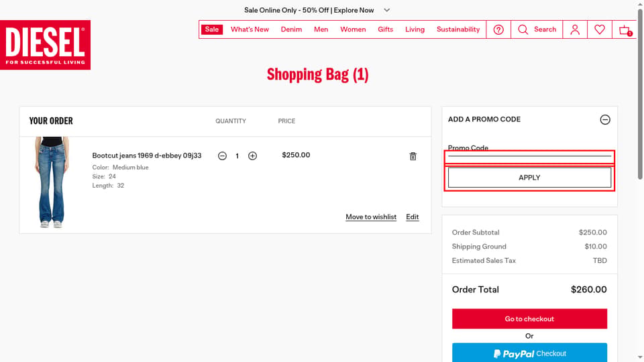Open the help question mark icon
This screenshot has height=362, width=644.
498,29
